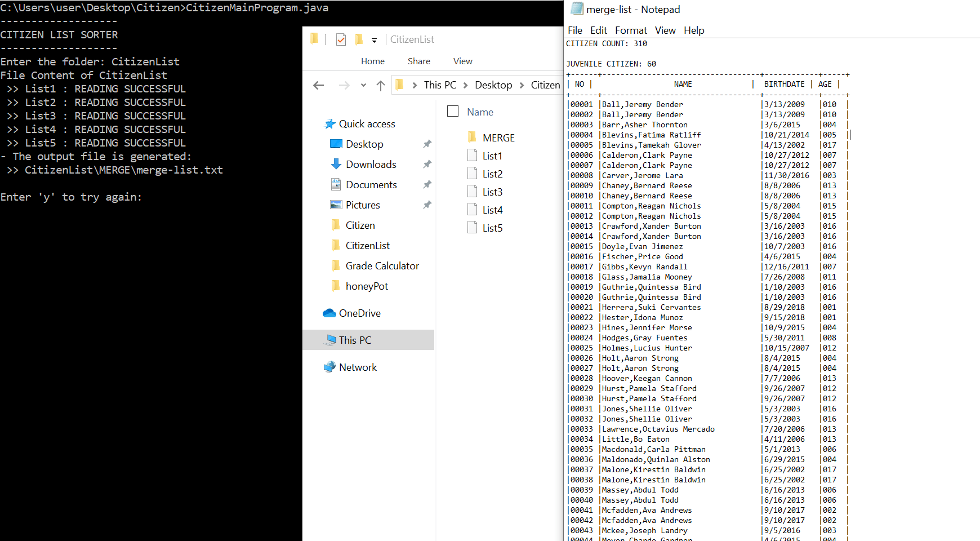Screen dimensions: 980x541
Task: Open the Notepad Help menu
Action: [694, 30]
